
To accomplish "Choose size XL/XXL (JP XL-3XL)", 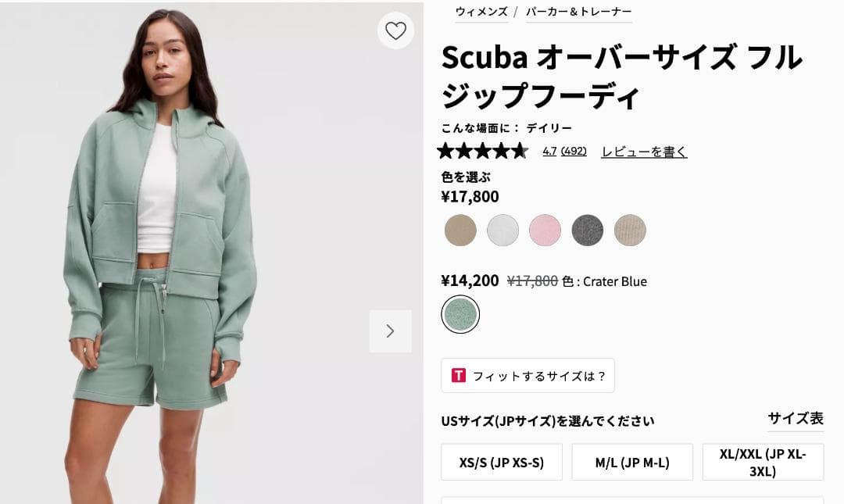I will coord(762,462).
